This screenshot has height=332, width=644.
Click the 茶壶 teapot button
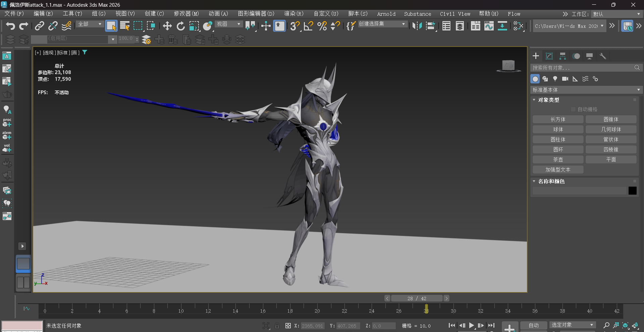tap(558, 159)
